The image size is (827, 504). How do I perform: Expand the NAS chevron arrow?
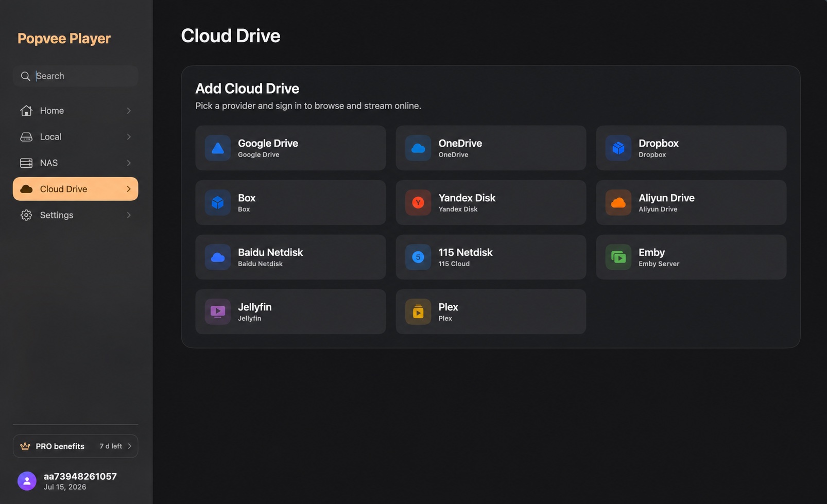(x=129, y=163)
